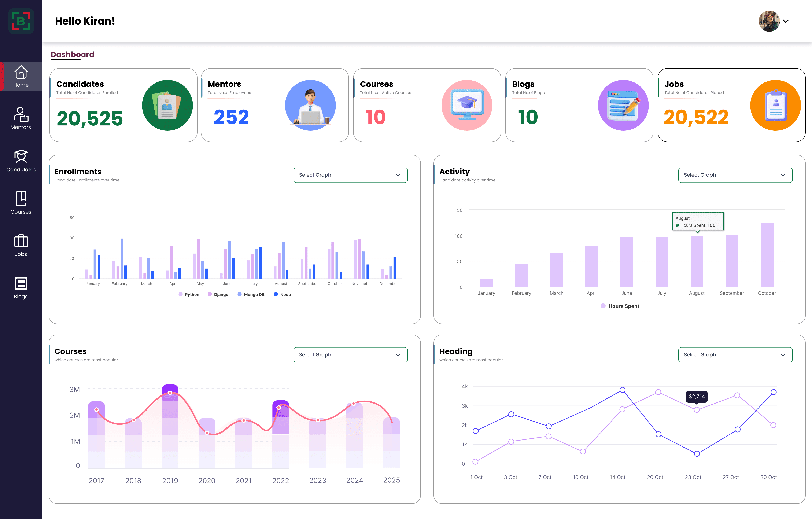This screenshot has height=519, width=812.
Task: Click the Courses card value 10
Action: pos(376,117)
